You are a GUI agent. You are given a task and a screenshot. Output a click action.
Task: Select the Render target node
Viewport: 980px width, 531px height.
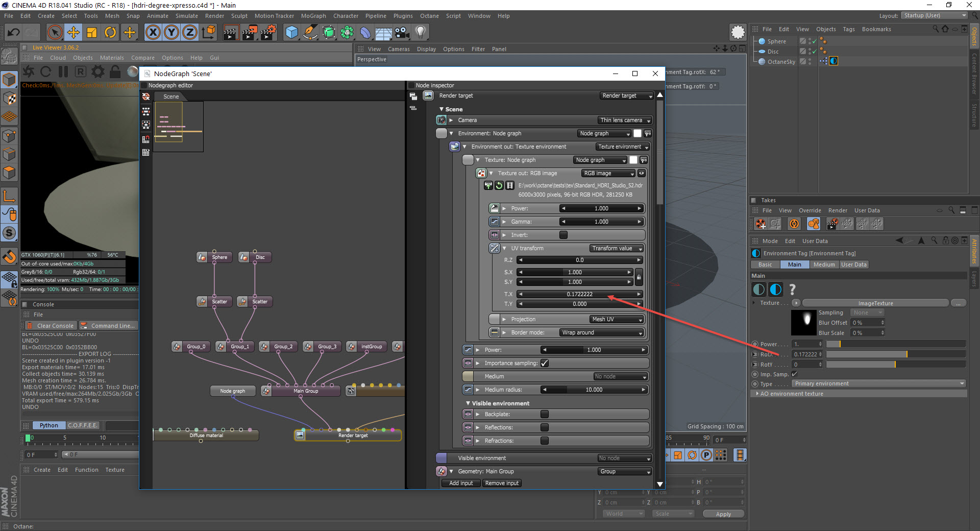tap(348, 436)
